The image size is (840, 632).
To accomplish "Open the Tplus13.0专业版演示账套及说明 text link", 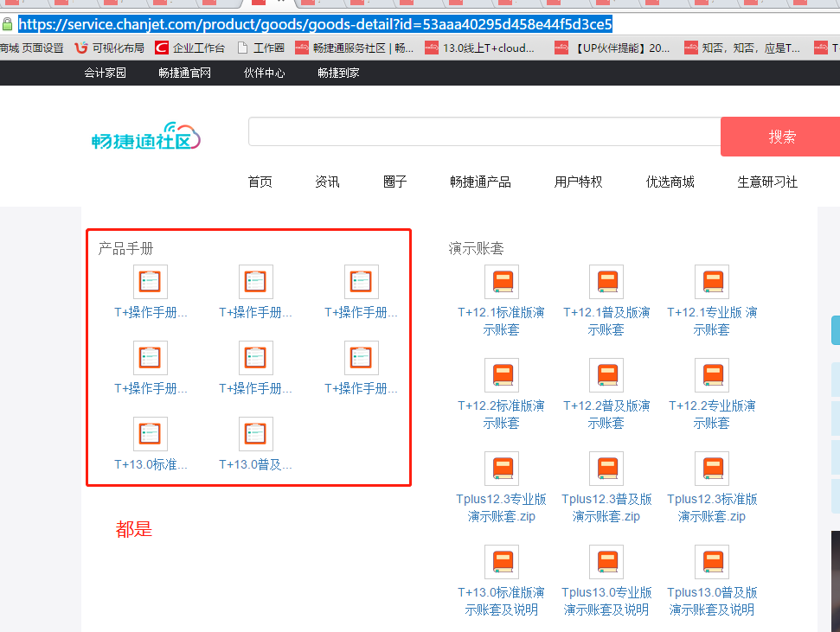I will (x=606, y=601).
